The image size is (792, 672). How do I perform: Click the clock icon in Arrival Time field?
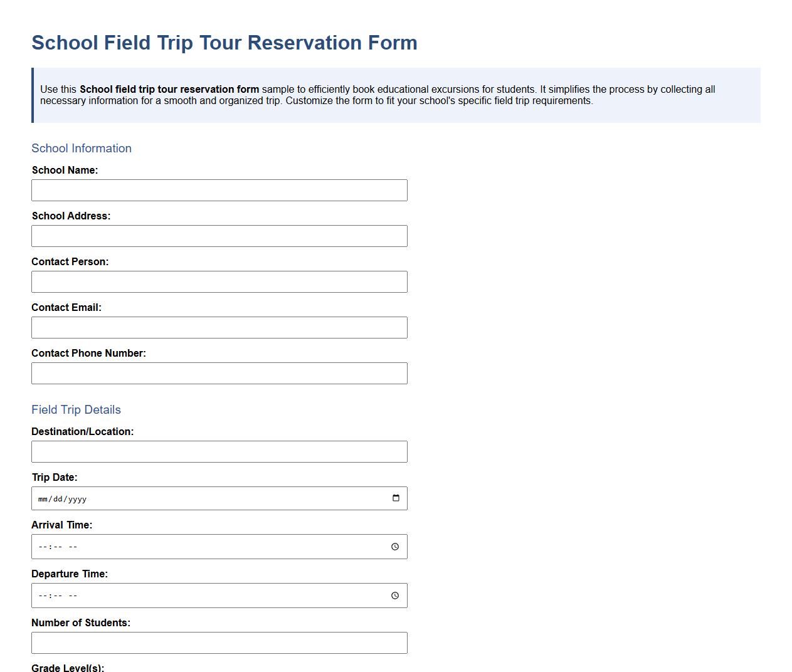click(394, 546)
